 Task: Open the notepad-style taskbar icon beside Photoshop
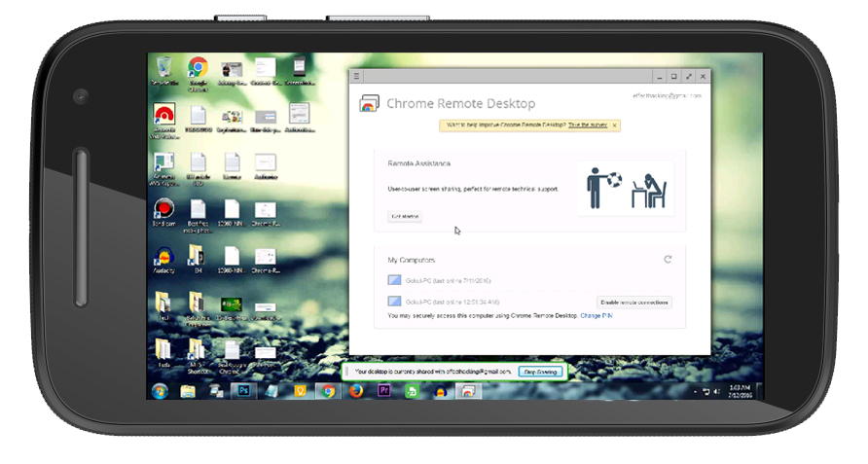(x=271, y=391)
